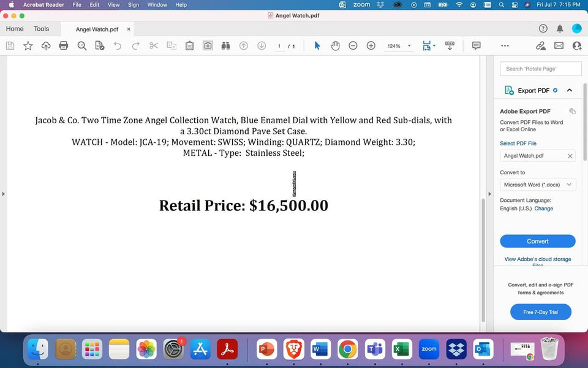Open the File menu
The height and width of the screenshot is (368, 588).
point(77,5)
